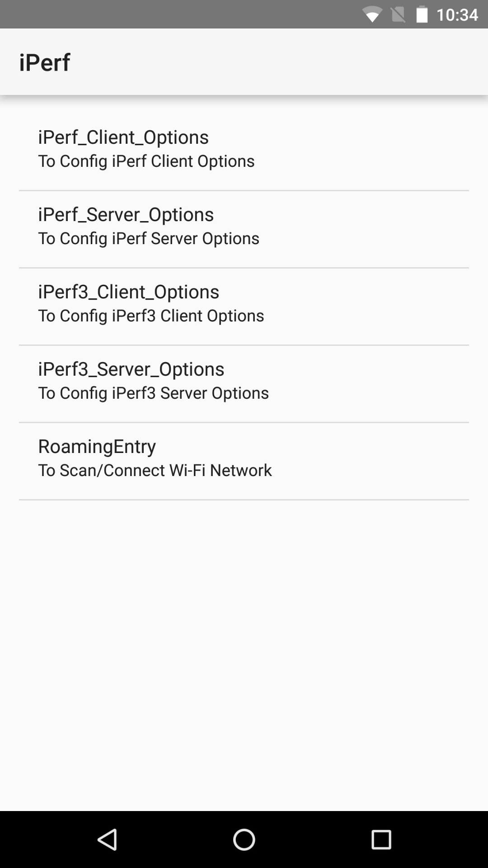Tap 'To Config iPerf3 Server Options' text
488x868 pixels.
click(x=153, y=393)
